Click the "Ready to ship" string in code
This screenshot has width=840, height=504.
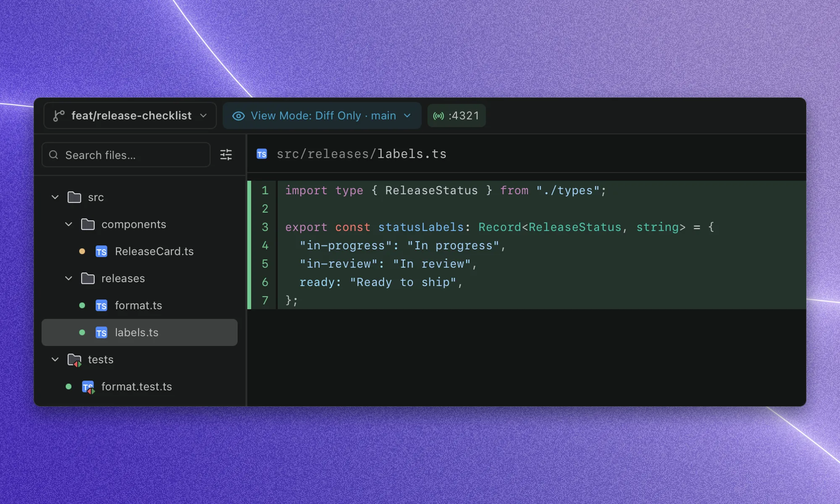pos(403,282)
